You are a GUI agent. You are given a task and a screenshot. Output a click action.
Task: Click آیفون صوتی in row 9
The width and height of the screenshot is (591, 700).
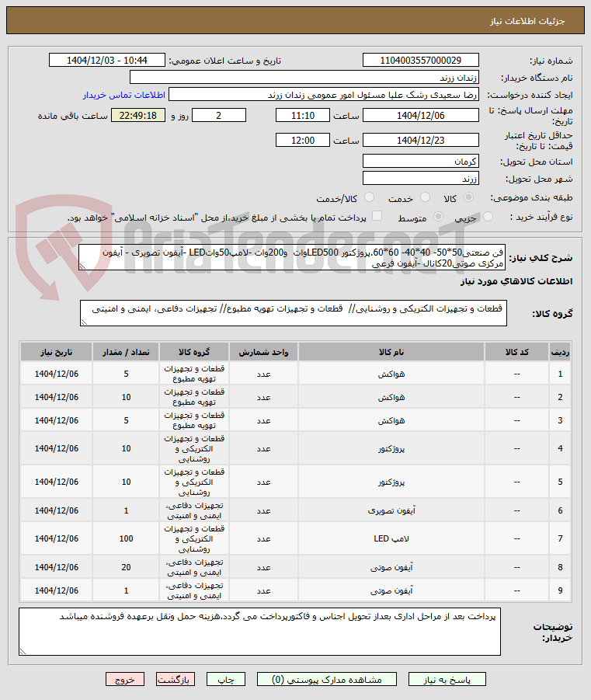click(x=391, y=590)
